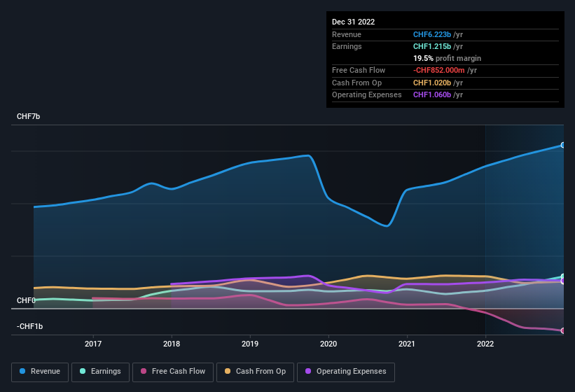Toggle the Earnings legend button

(100, 372)
